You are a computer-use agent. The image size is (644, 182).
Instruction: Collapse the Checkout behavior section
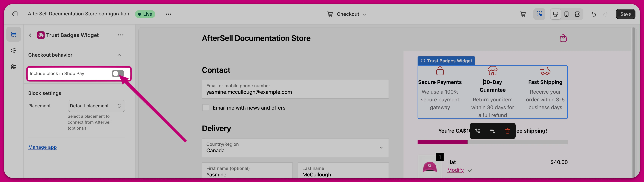click(x=119, y=55)
